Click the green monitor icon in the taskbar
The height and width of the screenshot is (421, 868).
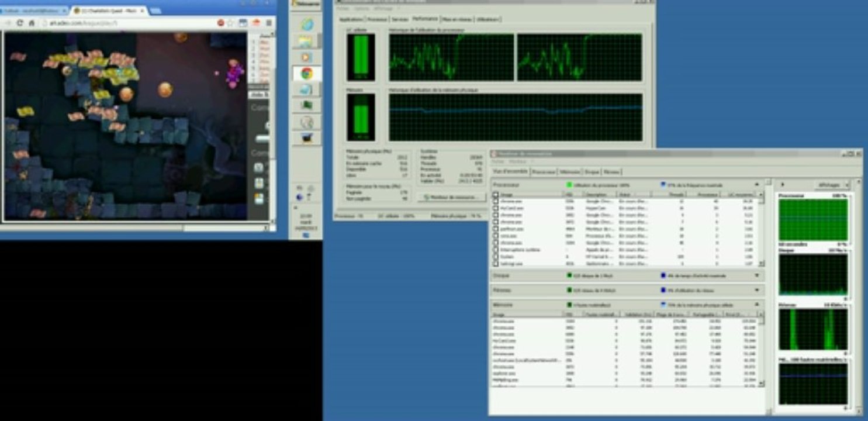(306, 105)
